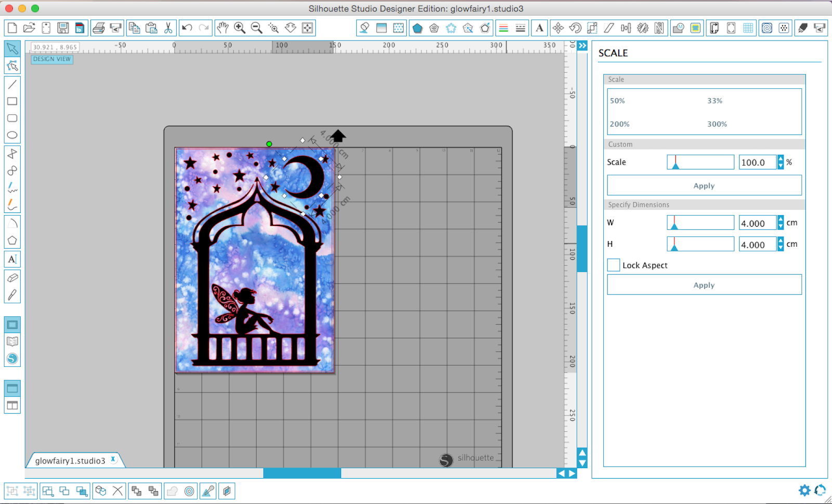
Task: Open a file with the folder icon
Action: pyautogui.click(x=29, y=28)
